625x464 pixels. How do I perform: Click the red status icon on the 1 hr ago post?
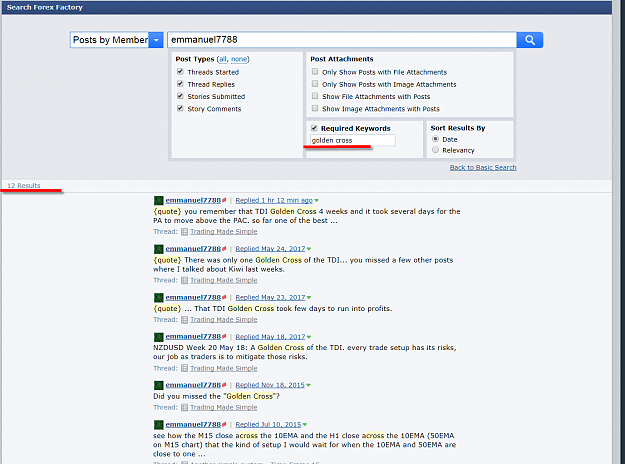point(224,200)
